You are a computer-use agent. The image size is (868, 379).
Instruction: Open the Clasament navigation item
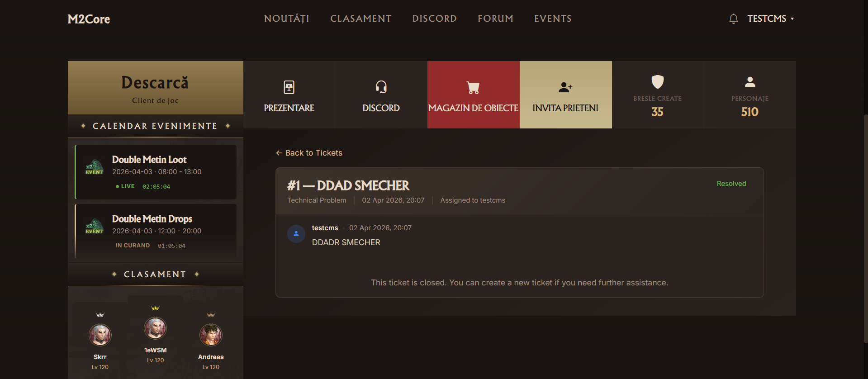tap(360, 19)
